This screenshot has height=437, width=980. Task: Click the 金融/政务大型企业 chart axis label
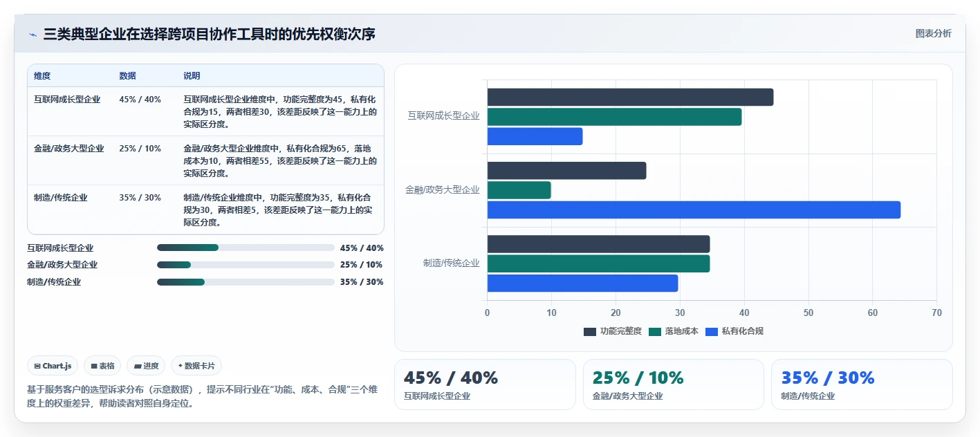pyautogui.click(x=442, y=189)
